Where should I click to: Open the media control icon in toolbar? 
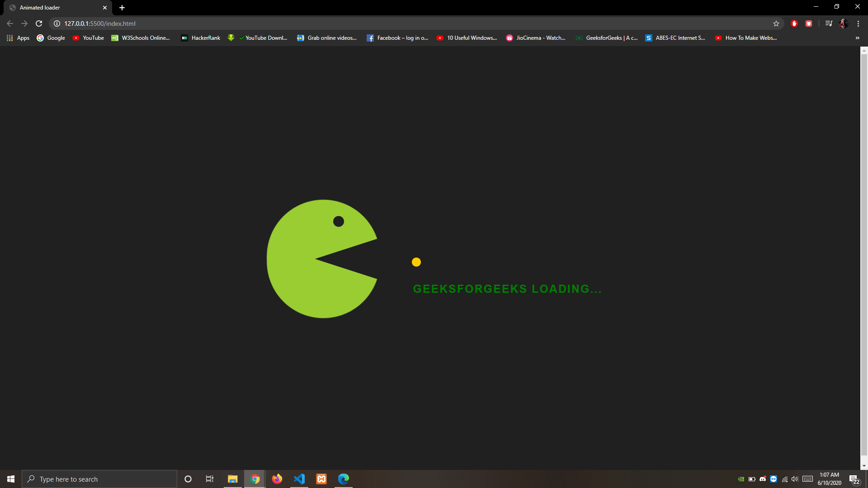pos(829,23)
